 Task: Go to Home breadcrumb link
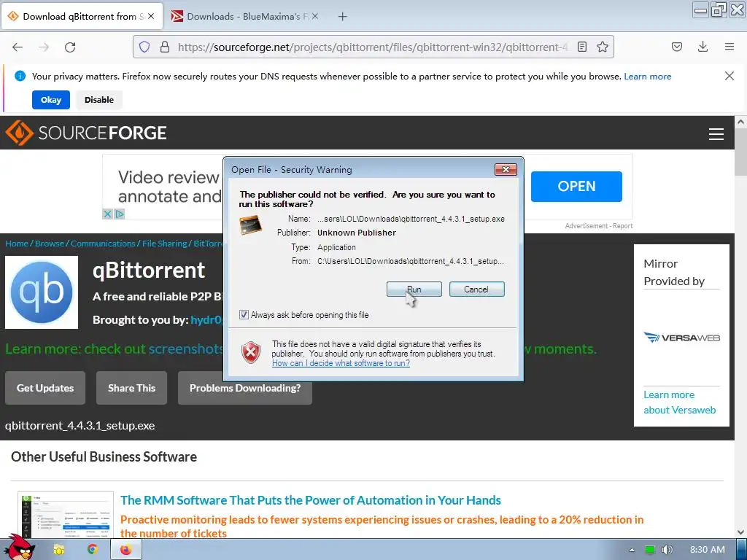(x=17, y=244)
